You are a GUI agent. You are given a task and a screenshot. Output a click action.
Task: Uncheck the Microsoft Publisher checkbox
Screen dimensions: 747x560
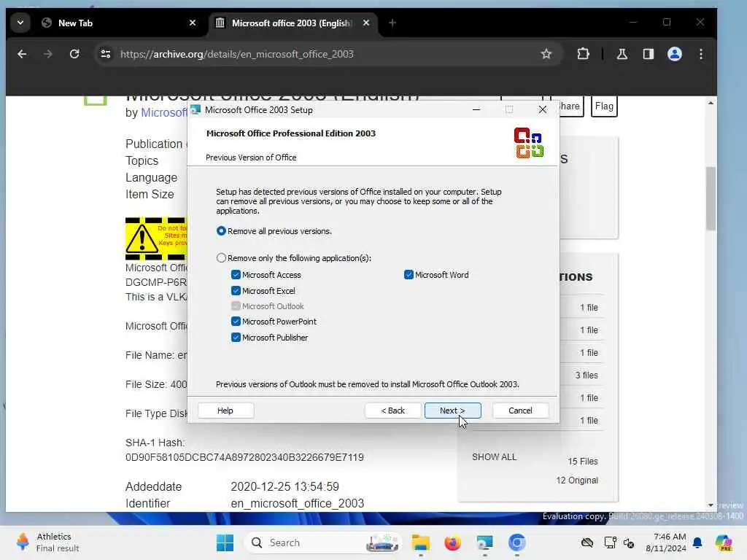tap(236, 337)
